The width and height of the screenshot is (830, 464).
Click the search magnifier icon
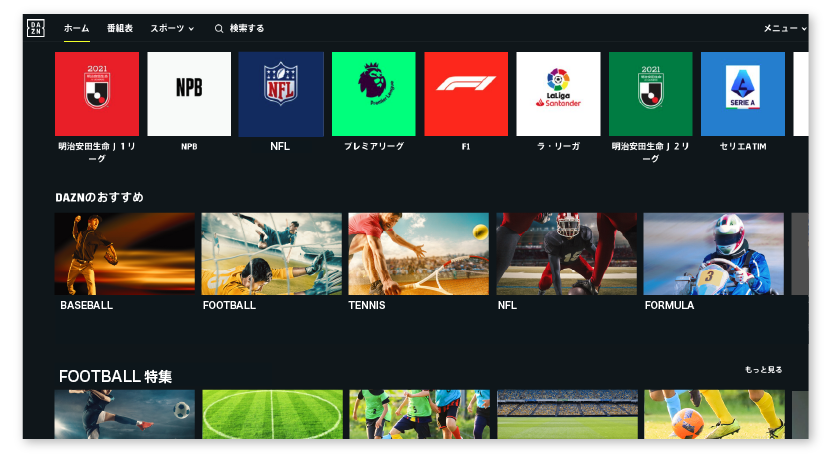pos(219,29)
